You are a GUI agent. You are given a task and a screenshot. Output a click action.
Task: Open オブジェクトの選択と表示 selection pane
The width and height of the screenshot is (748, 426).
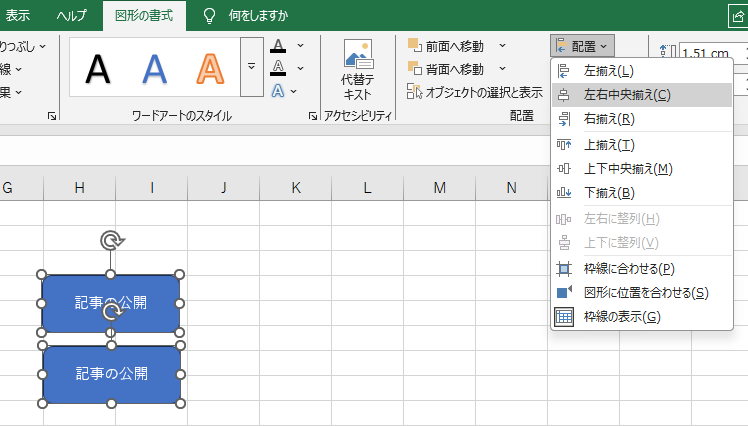[475, 92]
